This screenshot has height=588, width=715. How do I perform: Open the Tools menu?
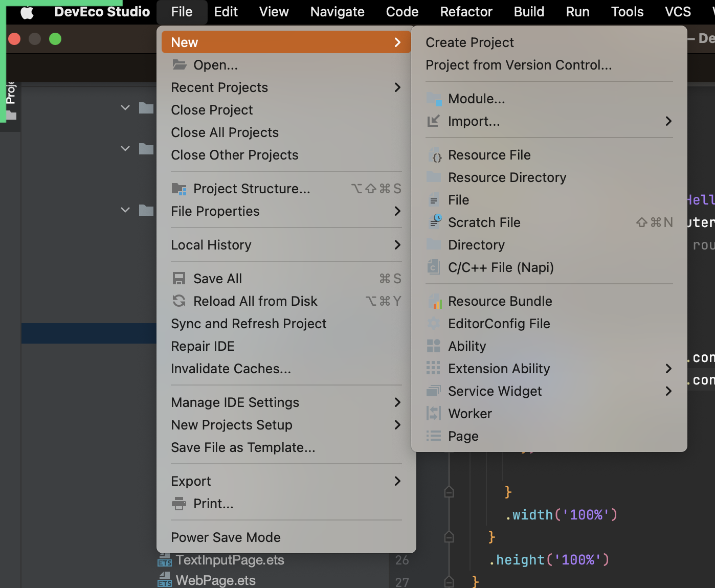click(x=628, y=12)
